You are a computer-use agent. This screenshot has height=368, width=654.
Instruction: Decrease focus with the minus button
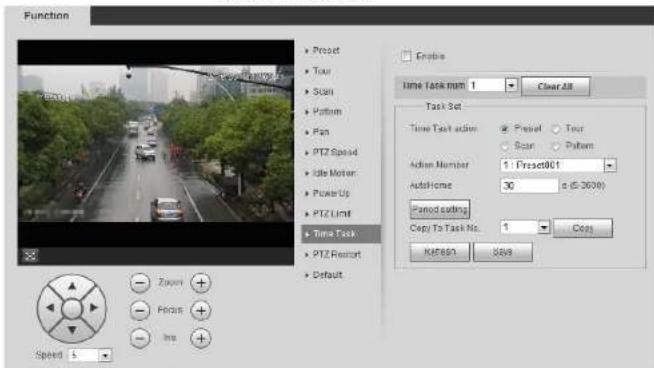coord(140,310)
